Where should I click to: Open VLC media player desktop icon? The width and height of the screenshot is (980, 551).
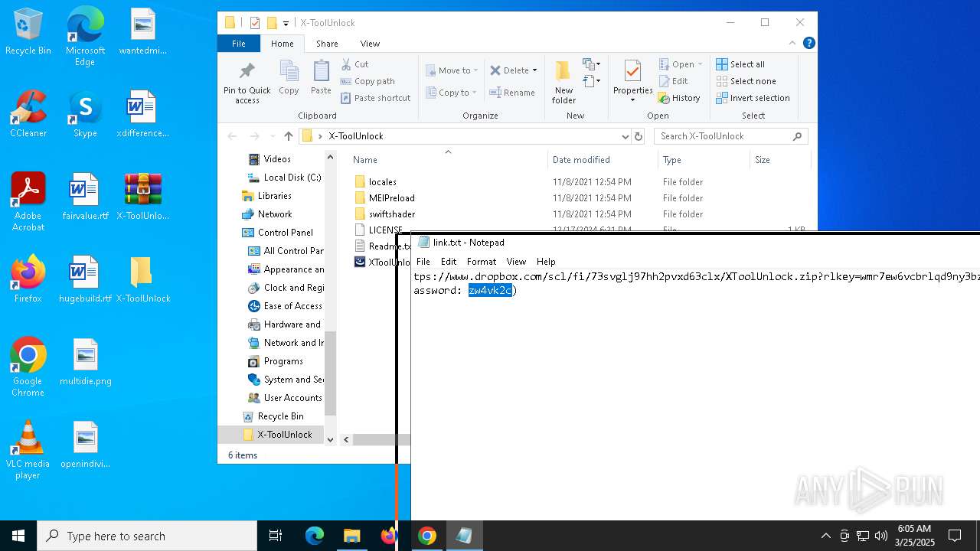(x=28, y=450)
